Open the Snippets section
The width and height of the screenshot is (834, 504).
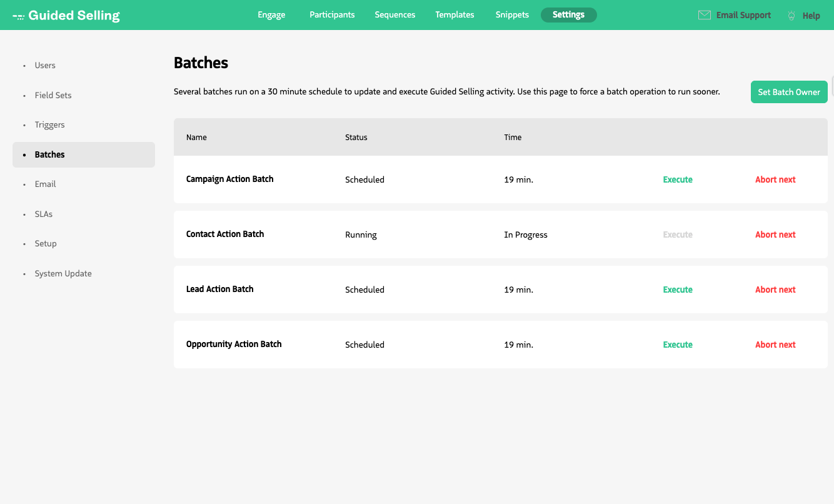coord(512,14)
